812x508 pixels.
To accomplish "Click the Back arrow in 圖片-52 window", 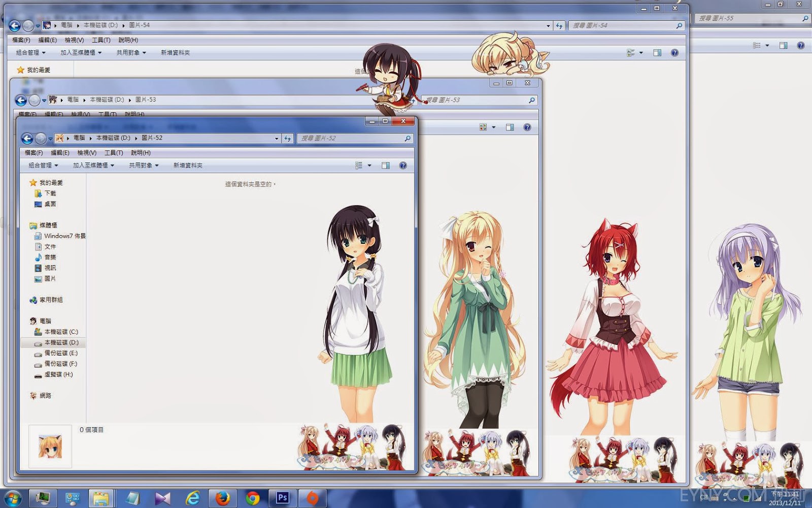I will [27, 138].
